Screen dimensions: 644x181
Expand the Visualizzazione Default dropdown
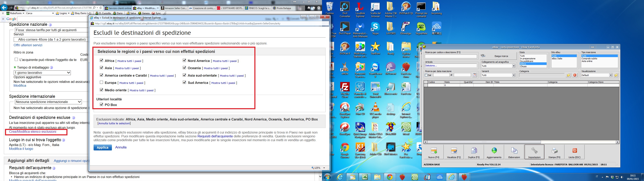pos(611,75)
